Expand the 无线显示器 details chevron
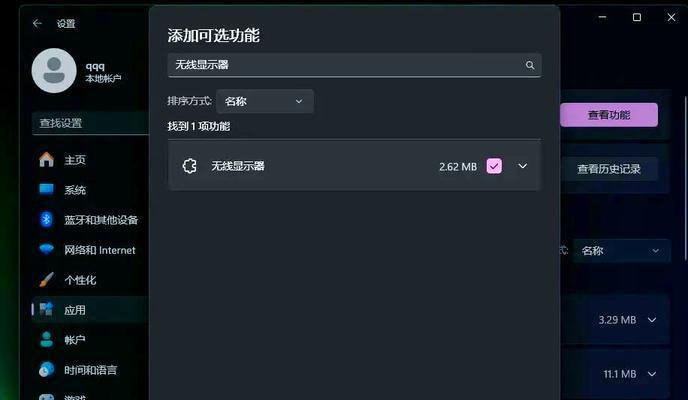Viewport: 688px width, 400px height. point(523,166)
